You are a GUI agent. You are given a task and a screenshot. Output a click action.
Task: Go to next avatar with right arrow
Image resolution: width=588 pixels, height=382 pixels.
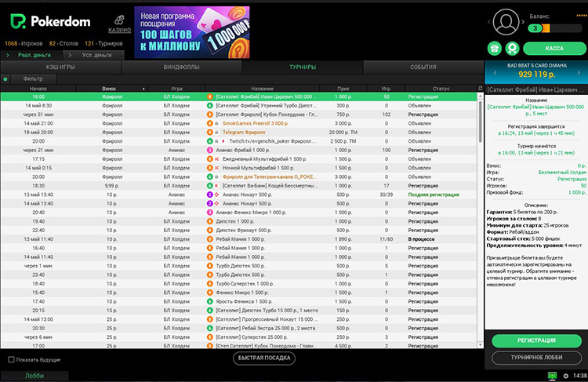point(523,22)
